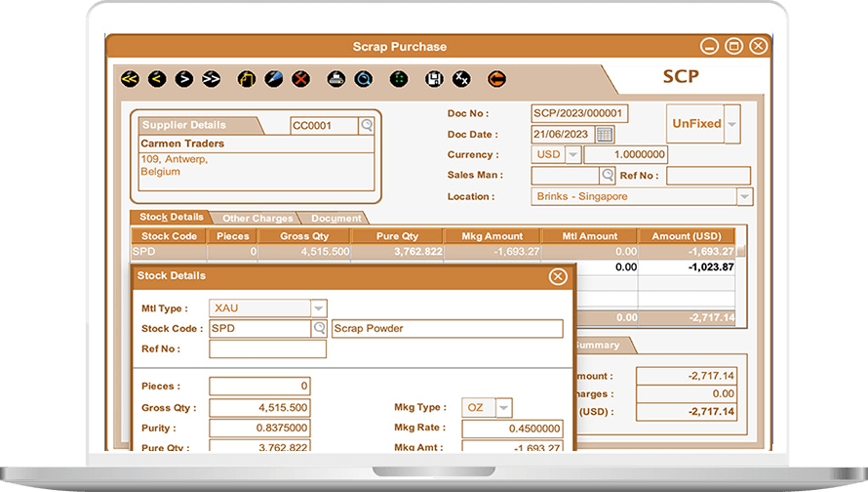The width and height of the screenshot is (868, 492).
Task: Click the Carmen Traders supplier name
Action: [182, 143]
